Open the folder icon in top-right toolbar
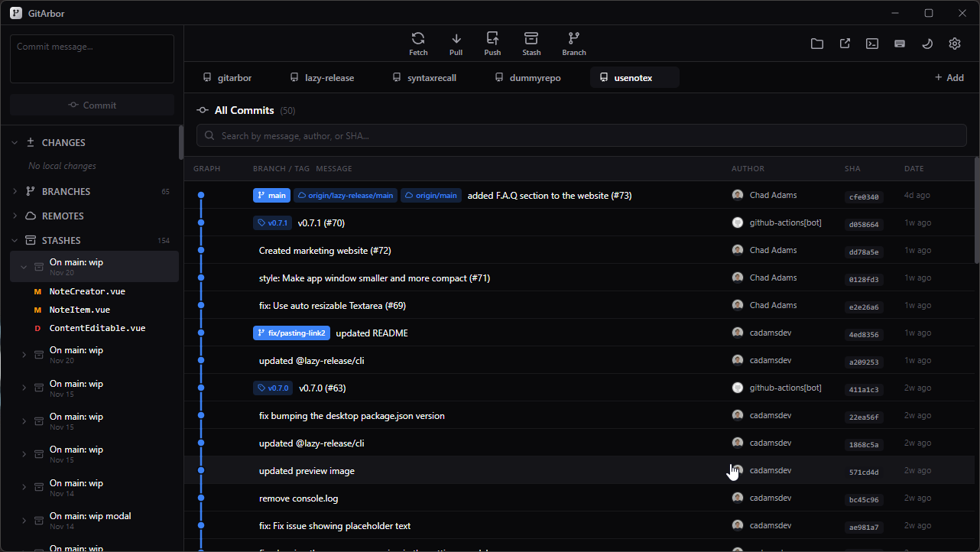 (817, 44)
